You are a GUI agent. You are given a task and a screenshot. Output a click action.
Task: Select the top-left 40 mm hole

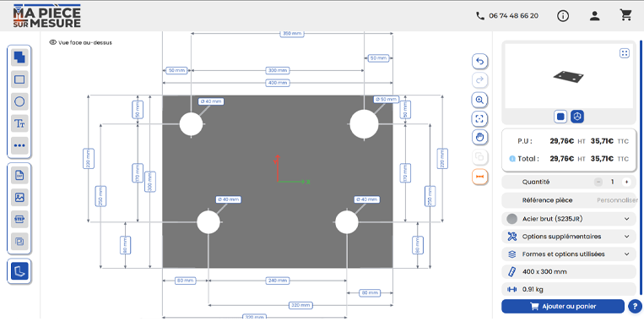[191, 124]
